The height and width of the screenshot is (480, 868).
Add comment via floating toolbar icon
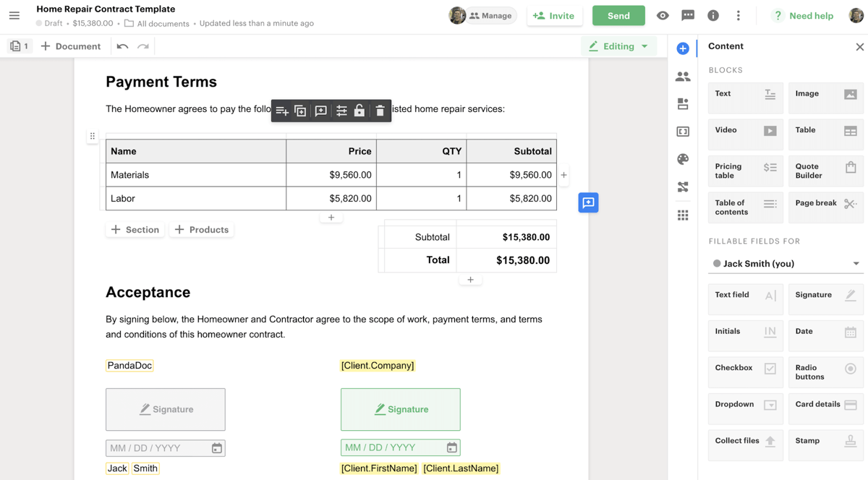(x=321, y=111)
